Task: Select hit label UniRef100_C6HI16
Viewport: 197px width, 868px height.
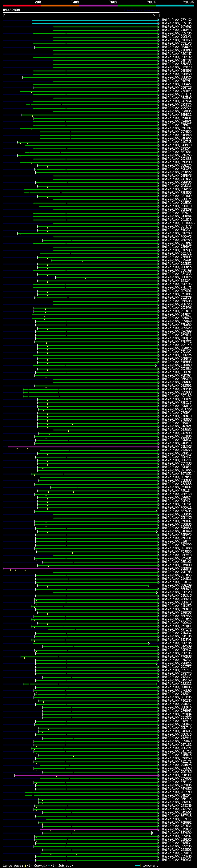Action: pos(177,799)
